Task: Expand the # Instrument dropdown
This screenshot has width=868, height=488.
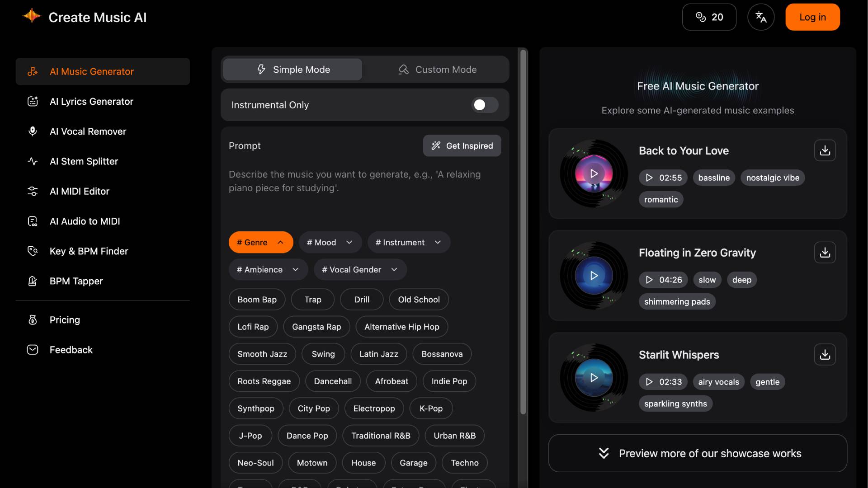Action: click(x=408, y=243)
